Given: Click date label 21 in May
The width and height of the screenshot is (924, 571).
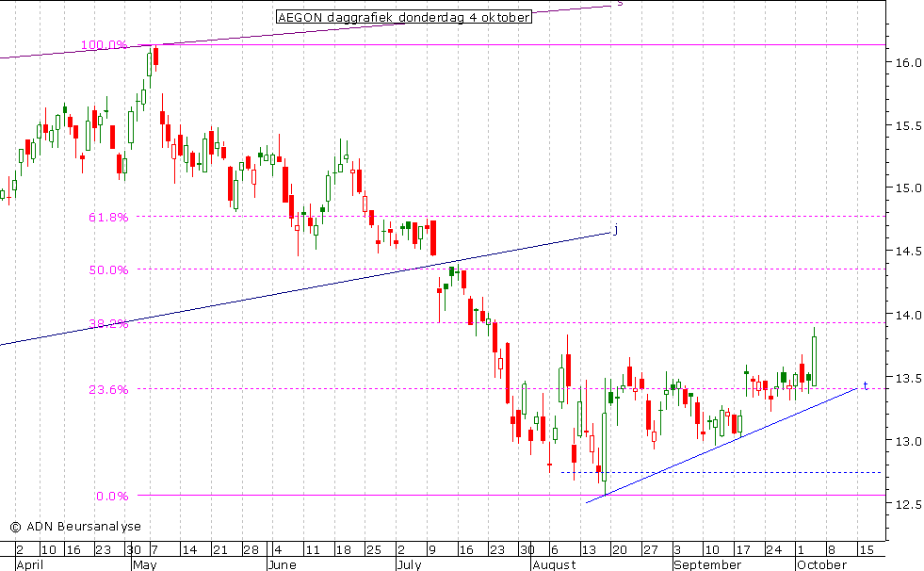Looking at the screenshot, I should point(219,549).
